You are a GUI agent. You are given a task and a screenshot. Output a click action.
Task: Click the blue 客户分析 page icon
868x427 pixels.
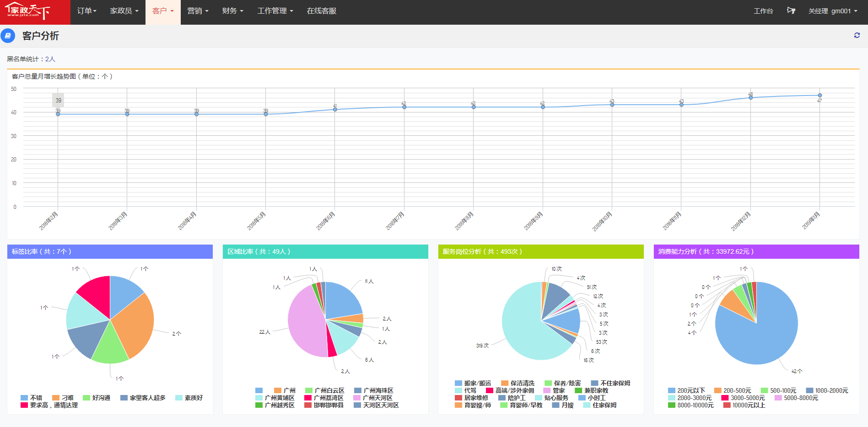[8, 36]
